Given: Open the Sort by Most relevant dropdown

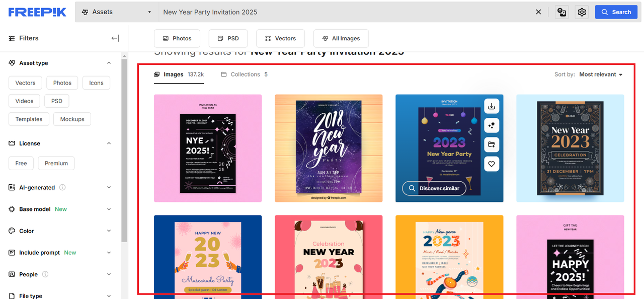Looking at the screenshot, I should (x=601, y=74).
